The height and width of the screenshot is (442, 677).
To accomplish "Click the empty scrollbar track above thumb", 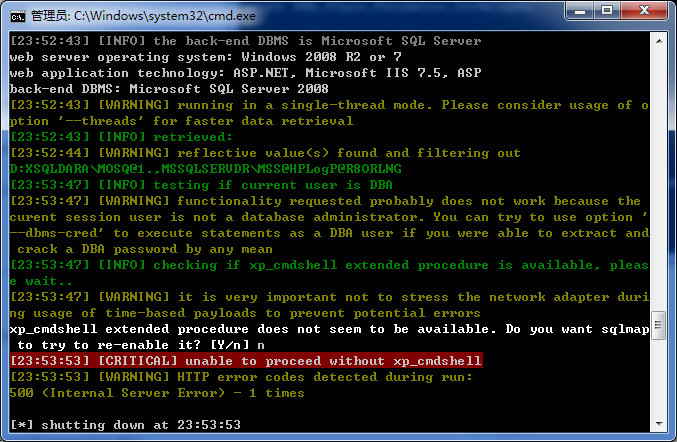I will tap(659, 179).
